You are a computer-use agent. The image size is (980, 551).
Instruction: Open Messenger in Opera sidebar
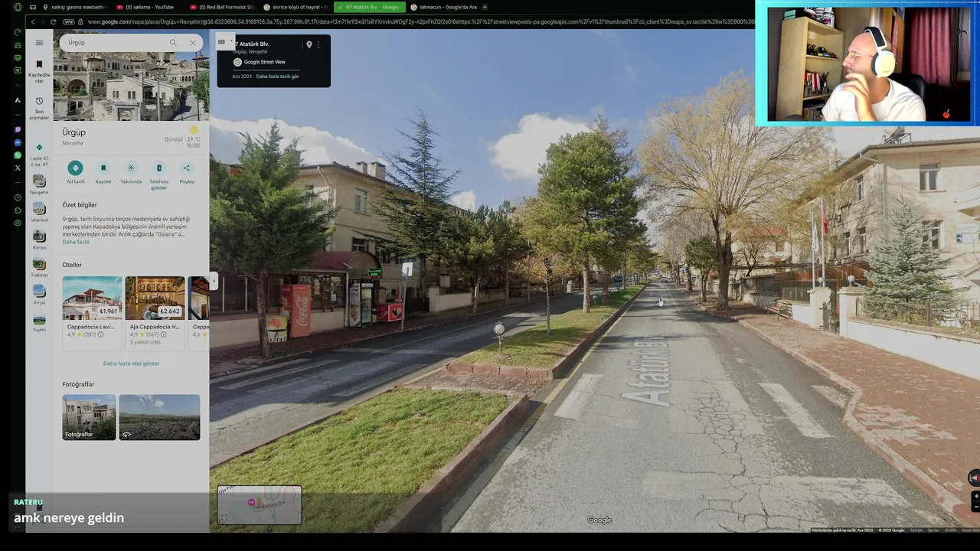[18, 142]
